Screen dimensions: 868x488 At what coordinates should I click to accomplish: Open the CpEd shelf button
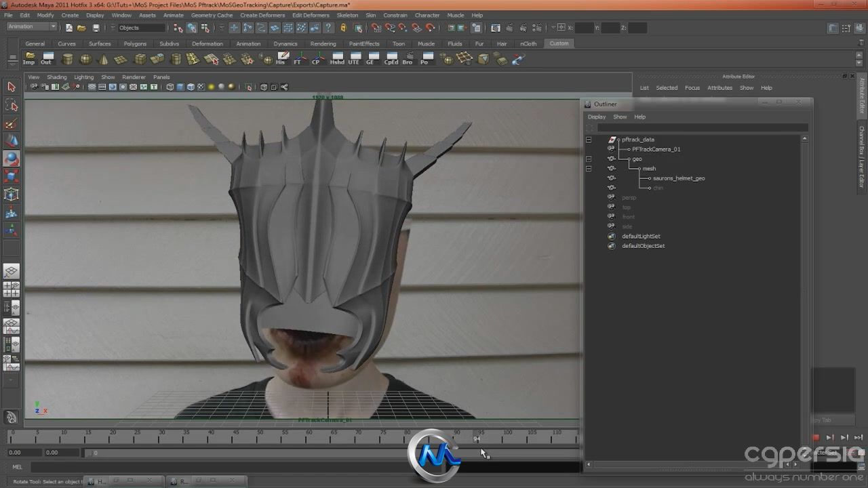391,59
